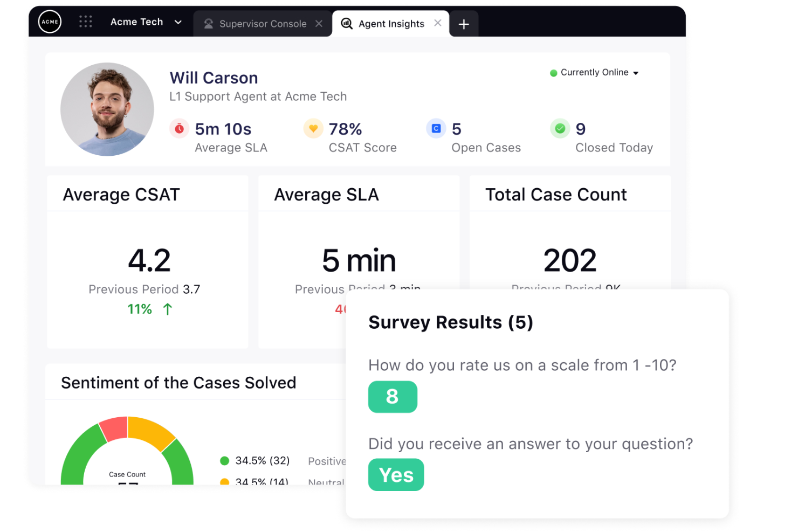798x532 pixels.
Task: Click the Supervisor Console headset icon
Action: pyautogui.click(x=209, y=24)
